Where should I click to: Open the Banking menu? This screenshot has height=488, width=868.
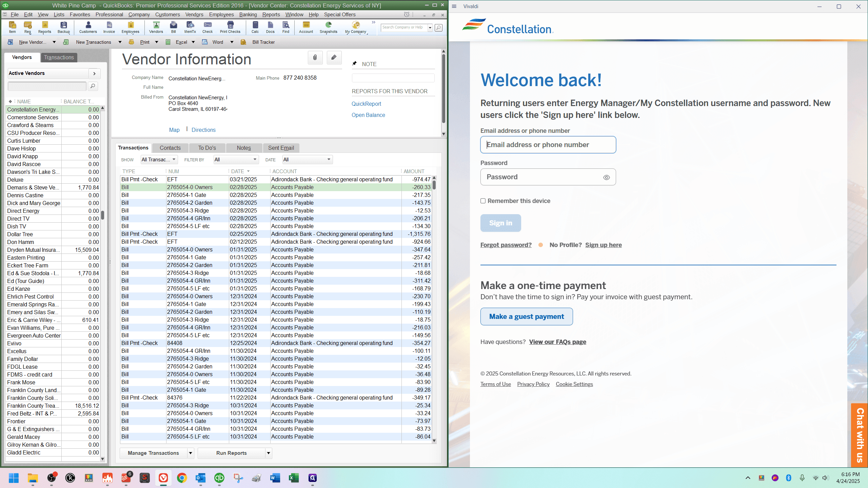[248, 15]
